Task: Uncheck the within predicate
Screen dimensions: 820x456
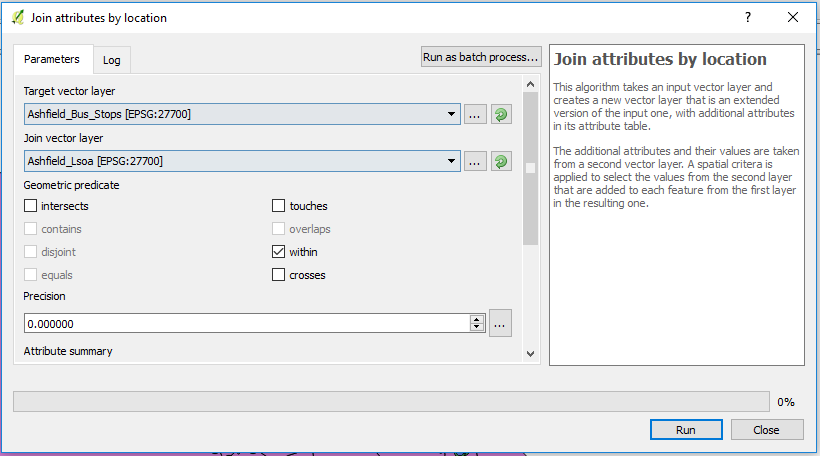Action: coord(278,252)
